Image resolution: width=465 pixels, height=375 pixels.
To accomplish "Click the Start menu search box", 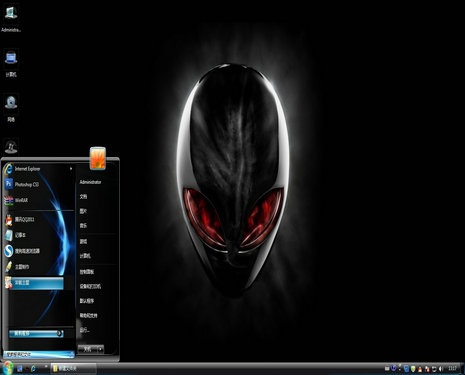I will pyautogui.click(x=39, y=354).
